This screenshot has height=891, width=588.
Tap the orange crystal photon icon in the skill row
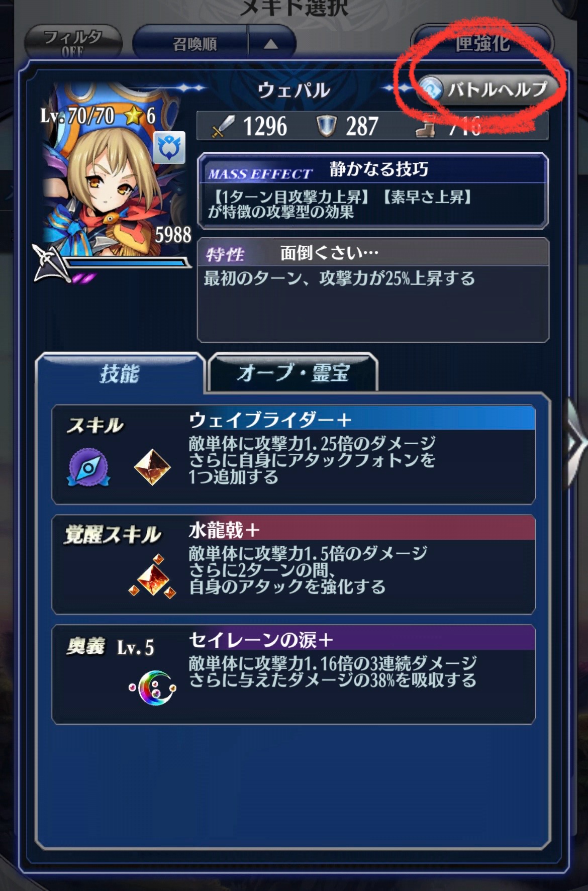tap(153, 467)
